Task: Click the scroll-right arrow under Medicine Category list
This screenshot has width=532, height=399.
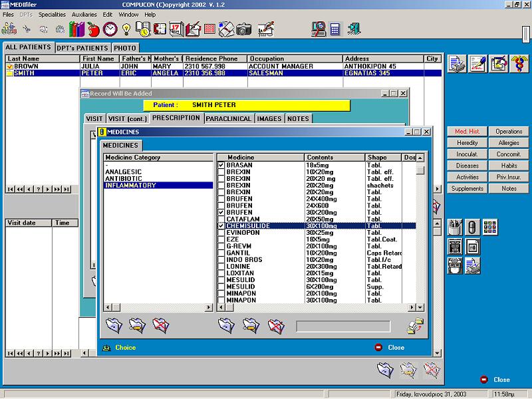Action: point(209,307)
